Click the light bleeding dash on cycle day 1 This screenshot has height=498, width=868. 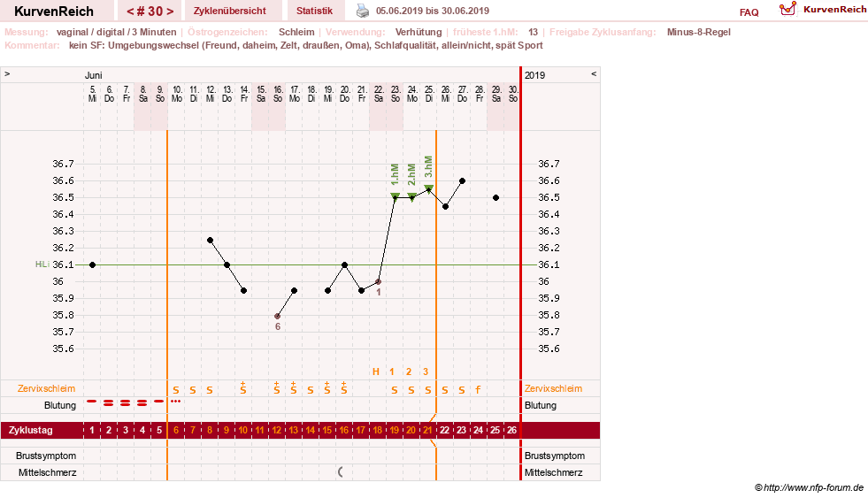click(x=92, y=402)
